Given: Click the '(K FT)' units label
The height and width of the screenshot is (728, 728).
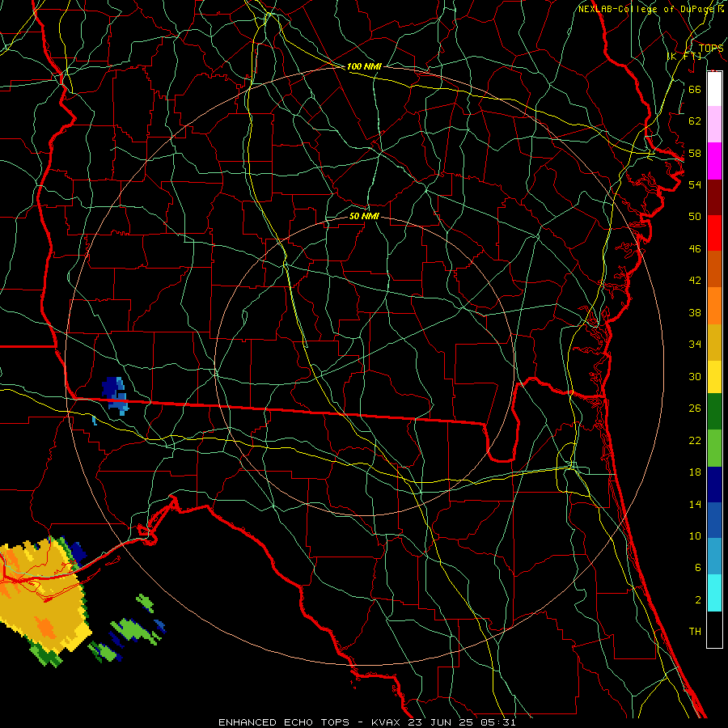Looking at the screenshot, I should point(684,56).
